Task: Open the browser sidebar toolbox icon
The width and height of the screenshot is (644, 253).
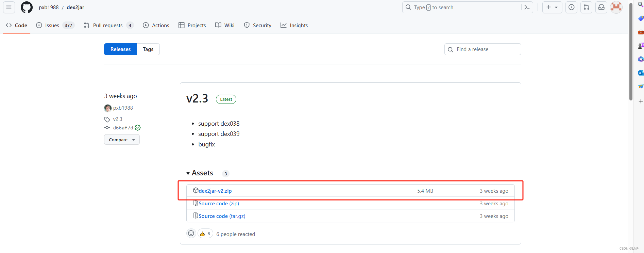Action: [641, 32]
